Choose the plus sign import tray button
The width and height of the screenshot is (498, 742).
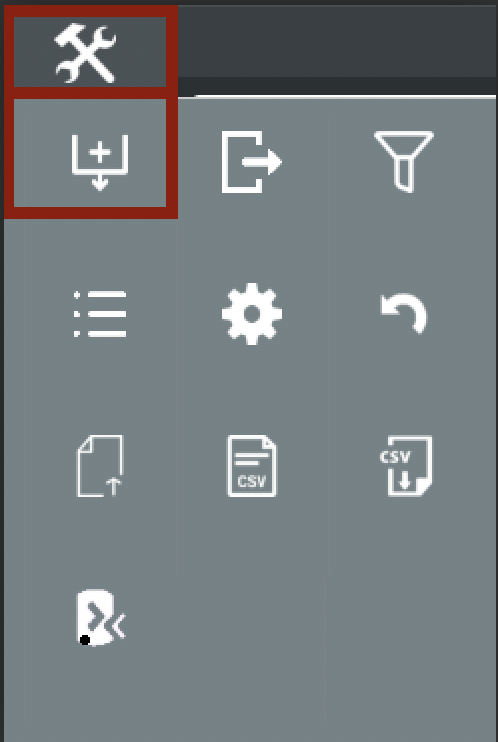100,162
